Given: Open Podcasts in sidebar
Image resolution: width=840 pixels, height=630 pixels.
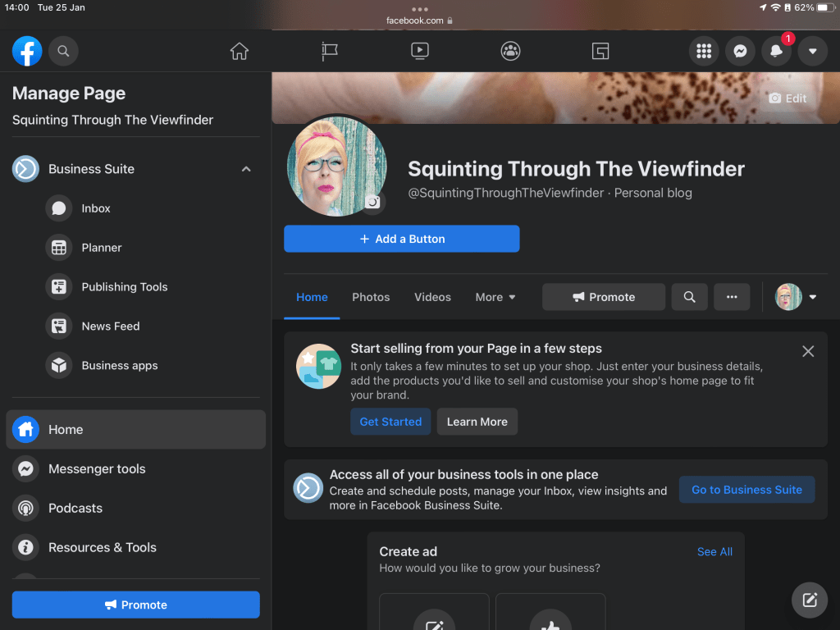Looking at the screenshot, I should coord(135,509).
